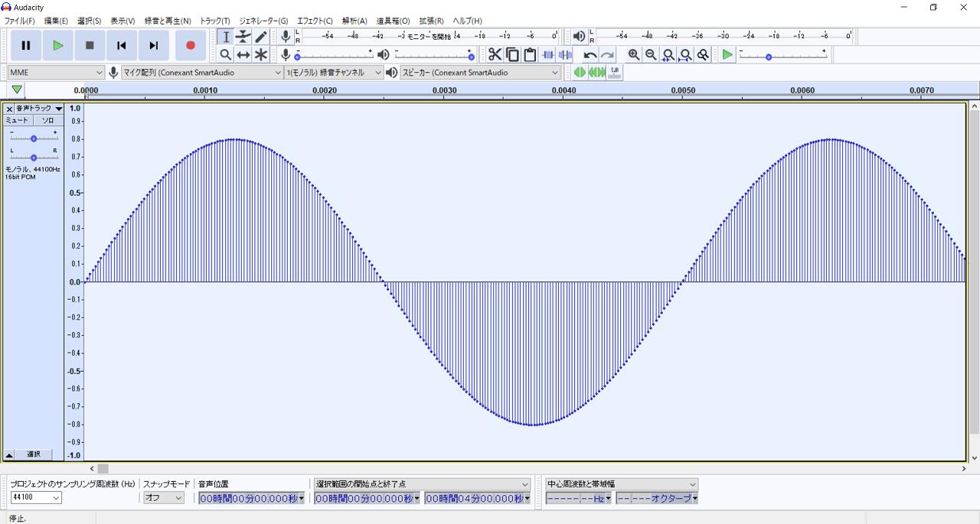Select the magnifier Zoom tool
This screenshot has width=980, height=524.
226,54
